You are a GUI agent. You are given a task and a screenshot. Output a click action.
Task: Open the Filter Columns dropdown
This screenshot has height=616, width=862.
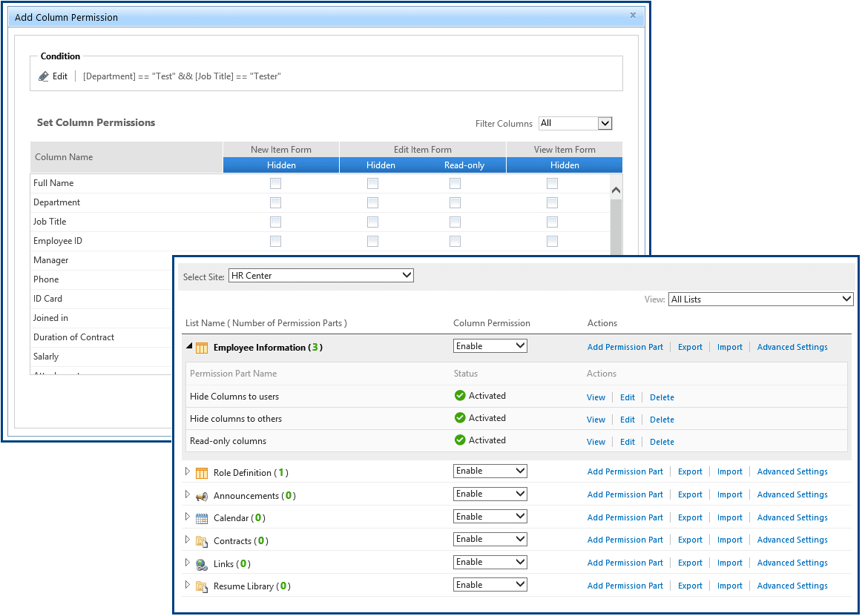[575, 124]
